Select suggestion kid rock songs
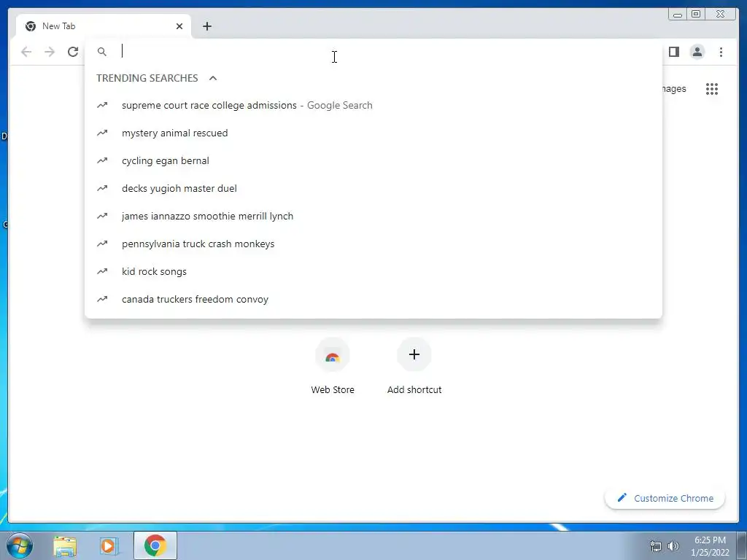This screenshot has width=747, height=560. (x=373, y=271)
